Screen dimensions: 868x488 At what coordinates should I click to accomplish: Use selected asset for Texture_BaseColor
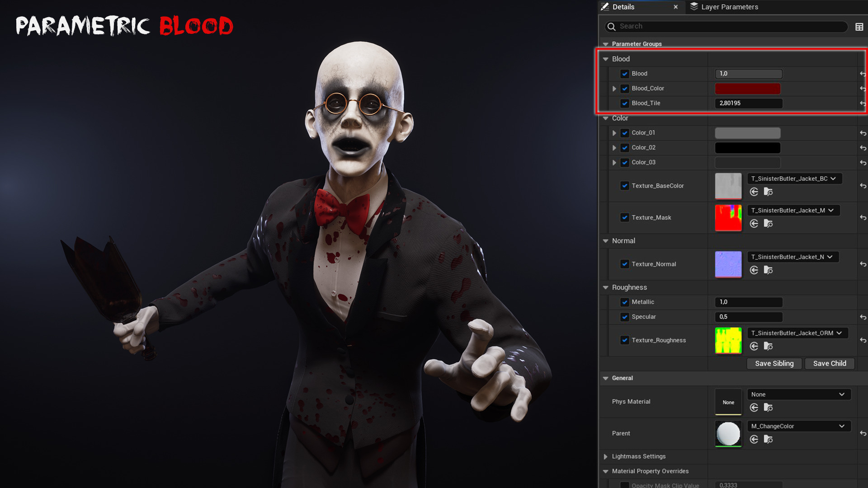click(x=754, y=192)
